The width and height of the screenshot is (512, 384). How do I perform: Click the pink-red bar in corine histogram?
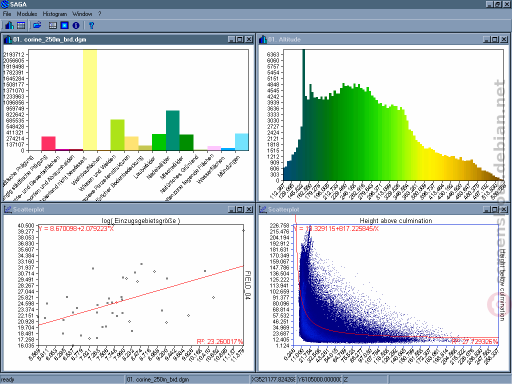[48, 143]
